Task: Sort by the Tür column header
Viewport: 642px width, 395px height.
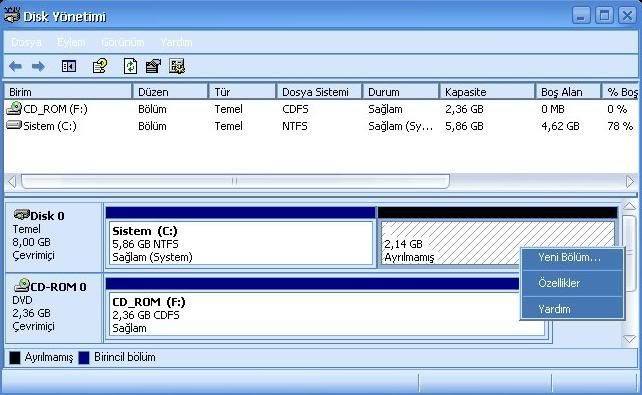Action: click(x=242, y=92)
